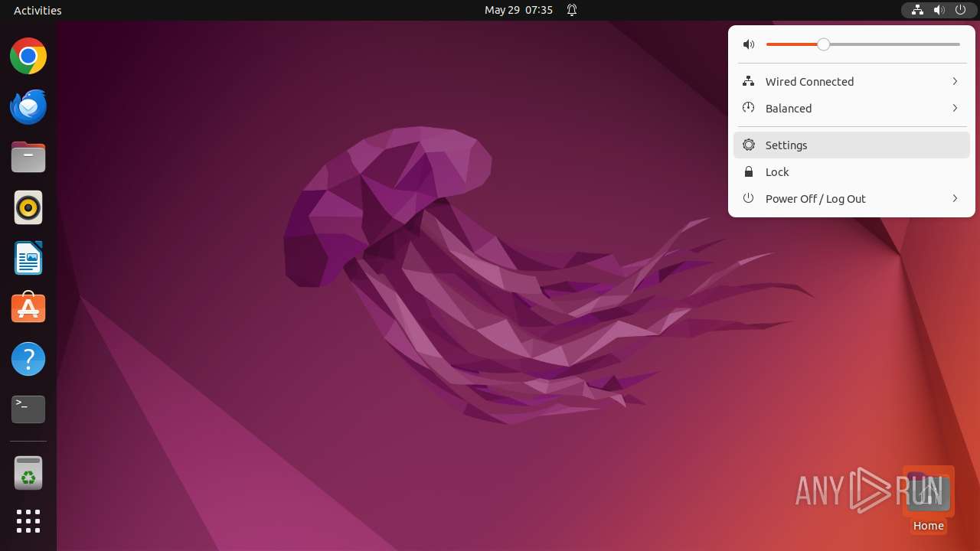Click the speaker icon beside volume slider
The height and width of the screenshot is (551, 980).
tap(749, 44)
